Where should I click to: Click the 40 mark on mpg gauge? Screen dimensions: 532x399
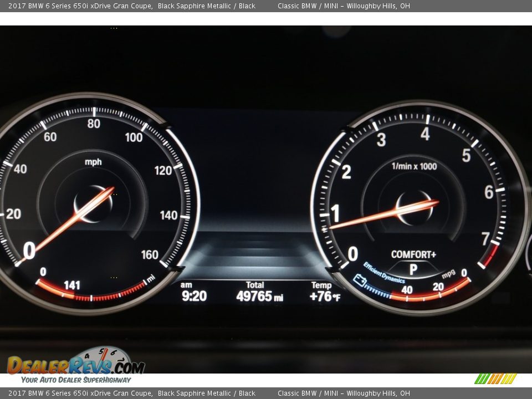click(x=407, y=290)
